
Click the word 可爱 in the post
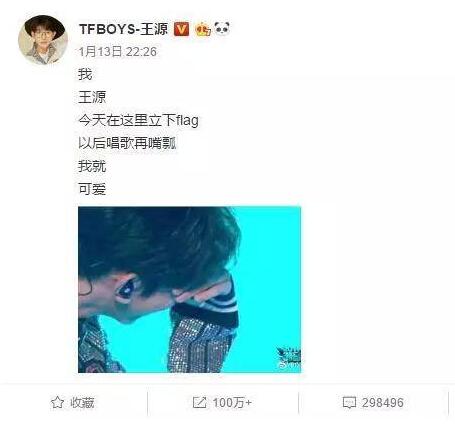[x=92, y=189]
